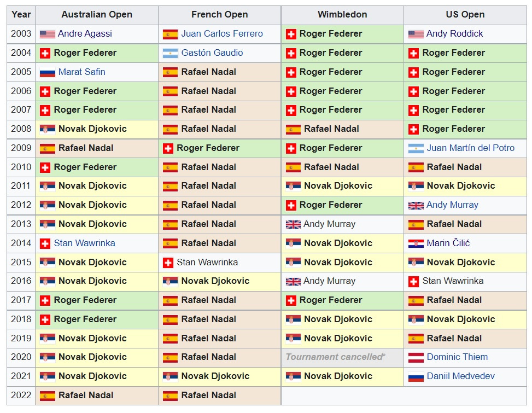
Task: Click 'Roger Federer' in 2018 Australian Open cell
Action: 85,319
